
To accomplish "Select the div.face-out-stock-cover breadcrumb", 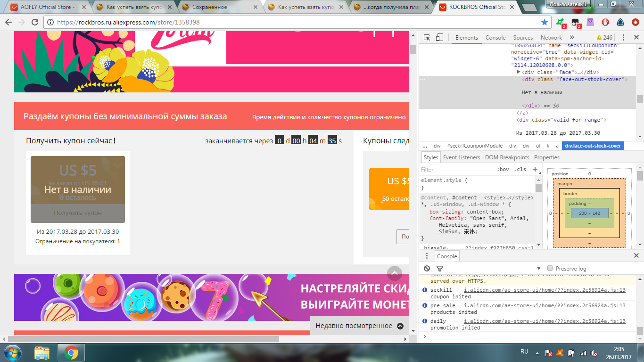I will click(x=593, y=146).
